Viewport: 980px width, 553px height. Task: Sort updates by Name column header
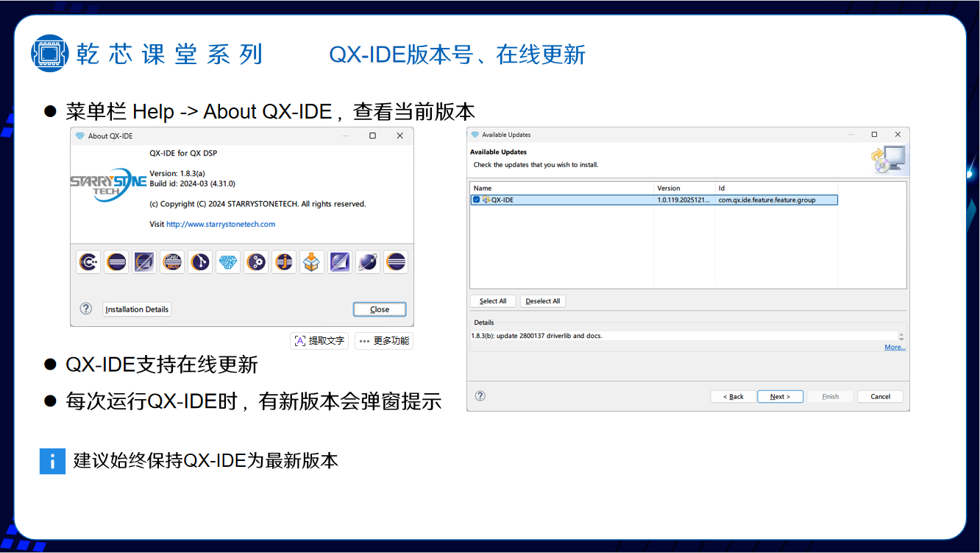click(562, 188)
